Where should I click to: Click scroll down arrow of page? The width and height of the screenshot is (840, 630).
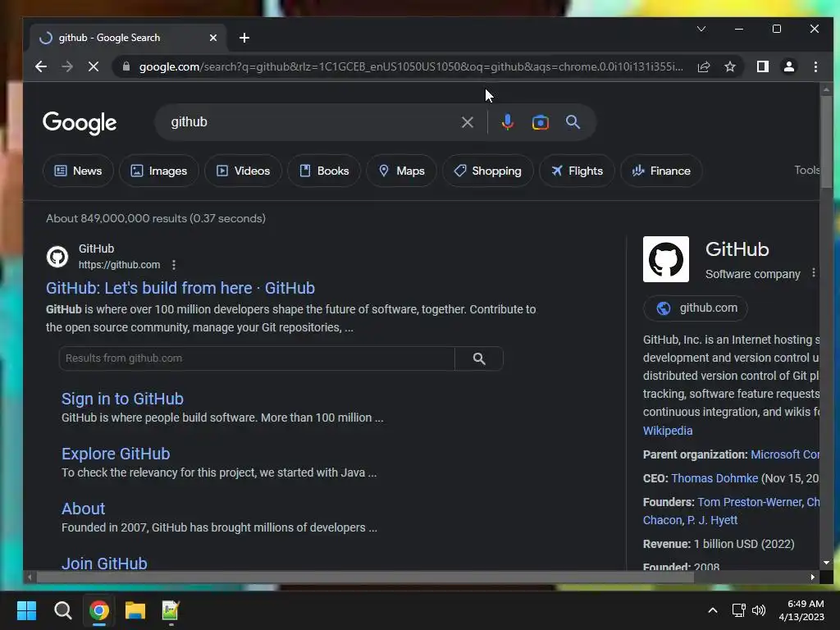(826, 563)
